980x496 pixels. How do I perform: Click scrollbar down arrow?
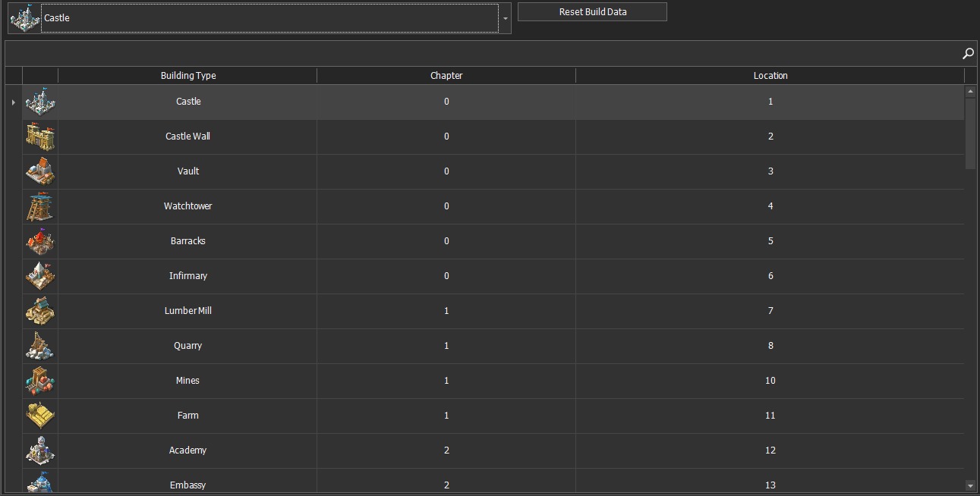[970, 485]
